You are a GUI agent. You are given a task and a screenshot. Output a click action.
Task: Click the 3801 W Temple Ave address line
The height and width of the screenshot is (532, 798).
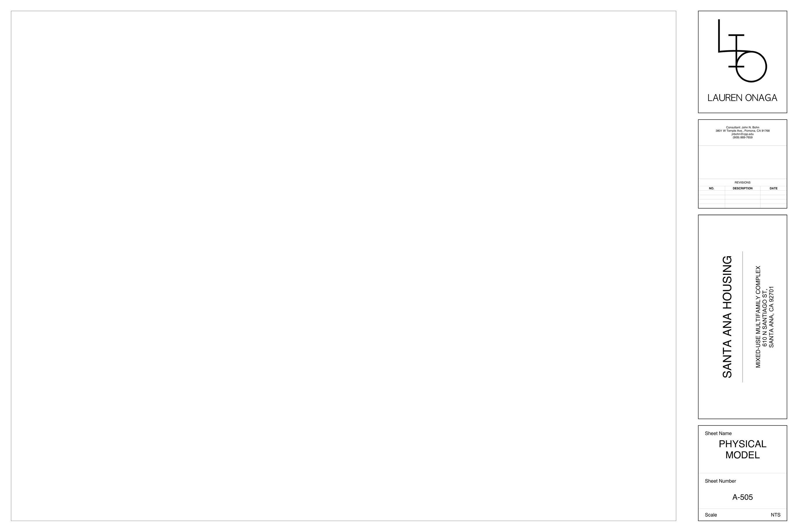point(742,131)
